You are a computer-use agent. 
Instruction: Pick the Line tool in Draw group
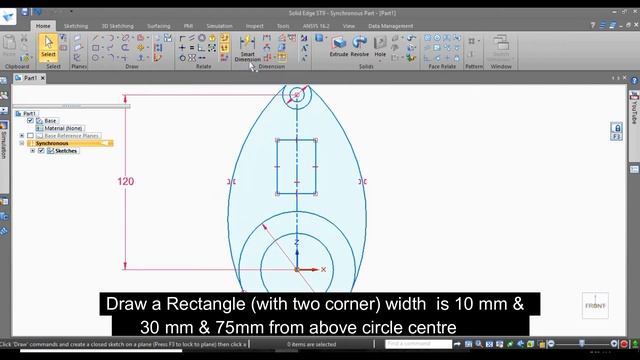coord(95,38)
